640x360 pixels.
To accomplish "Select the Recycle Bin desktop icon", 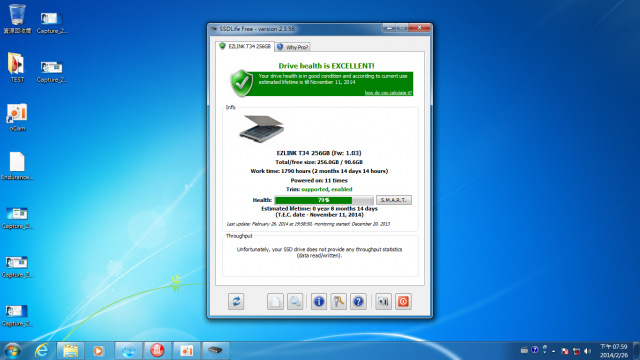I will (x=17, y=19).
